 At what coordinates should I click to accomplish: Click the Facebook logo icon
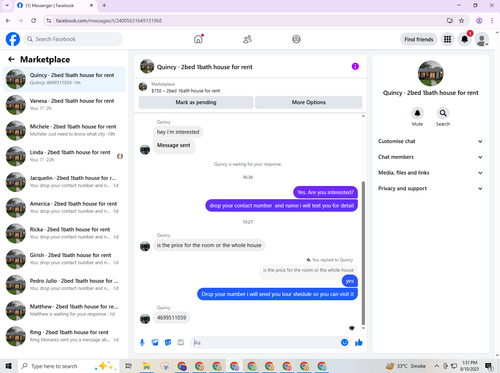(x=13, y=39)
